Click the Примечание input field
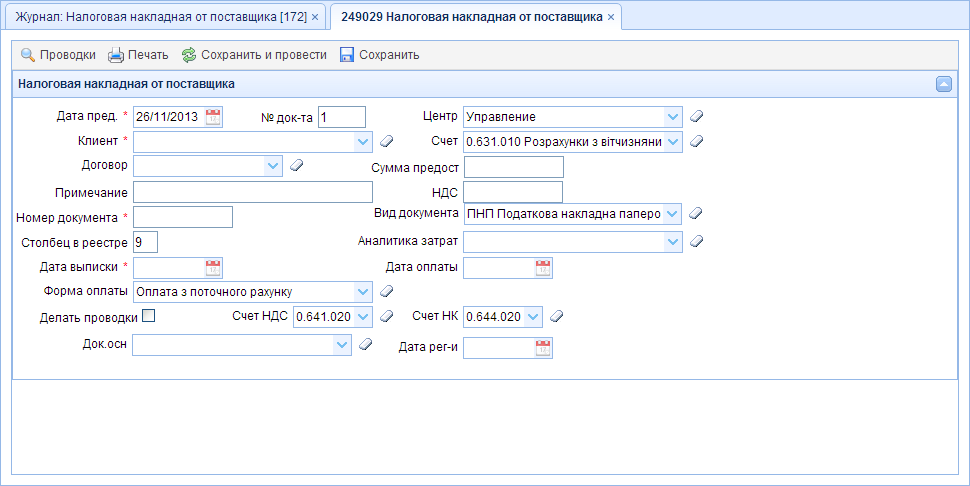The image size is (970, 486). (253, 192)
